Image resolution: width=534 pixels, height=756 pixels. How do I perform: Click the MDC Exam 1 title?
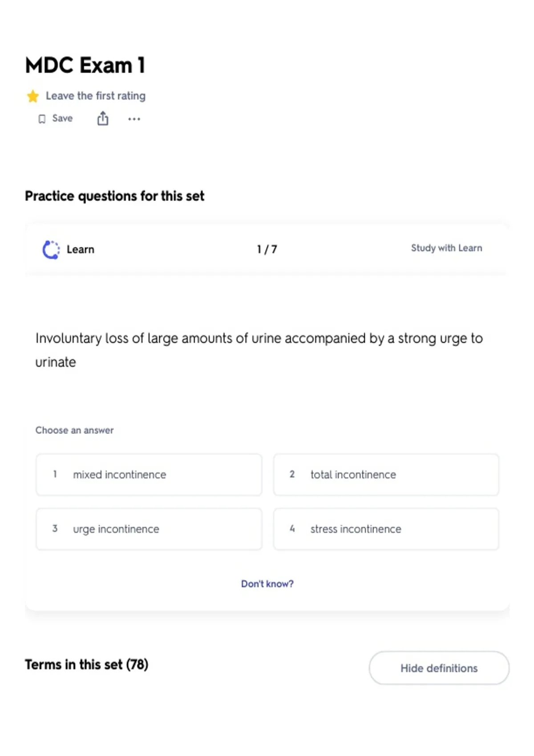[85, 65]
